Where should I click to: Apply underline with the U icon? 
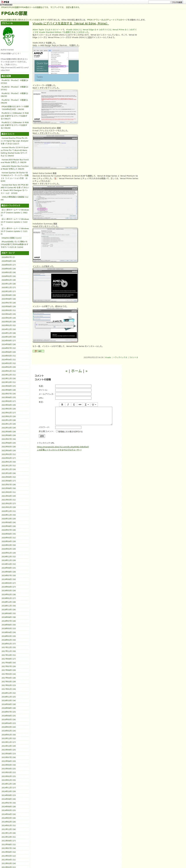74,404
